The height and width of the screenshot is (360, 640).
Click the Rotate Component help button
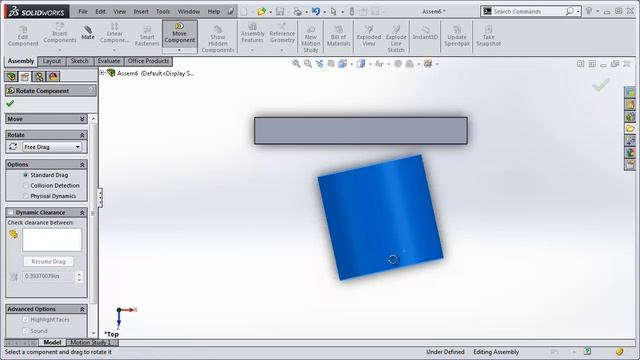(x=91, y=91)
